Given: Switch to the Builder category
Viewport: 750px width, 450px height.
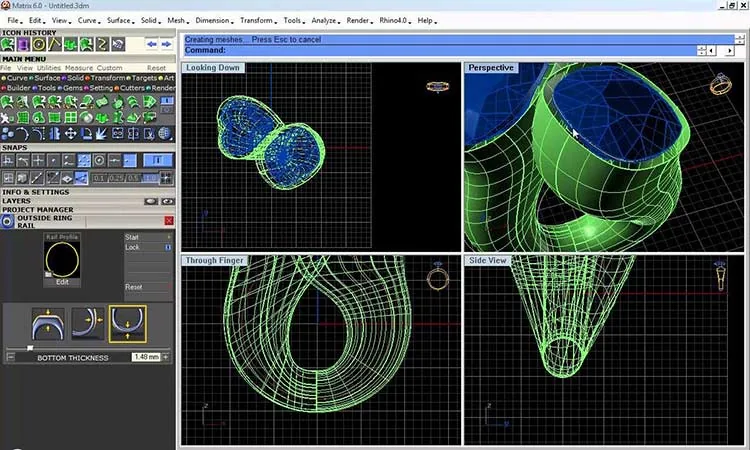Looking at the screenshot, I should (x=16, y=88).
